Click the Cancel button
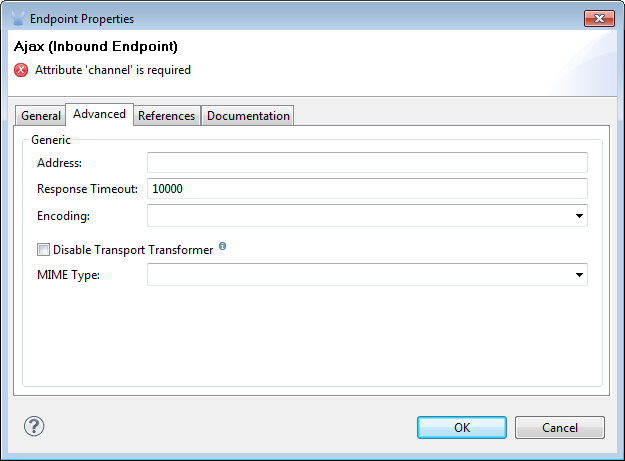This screenshot has width=625, height=461. click(x=560, y=427)
